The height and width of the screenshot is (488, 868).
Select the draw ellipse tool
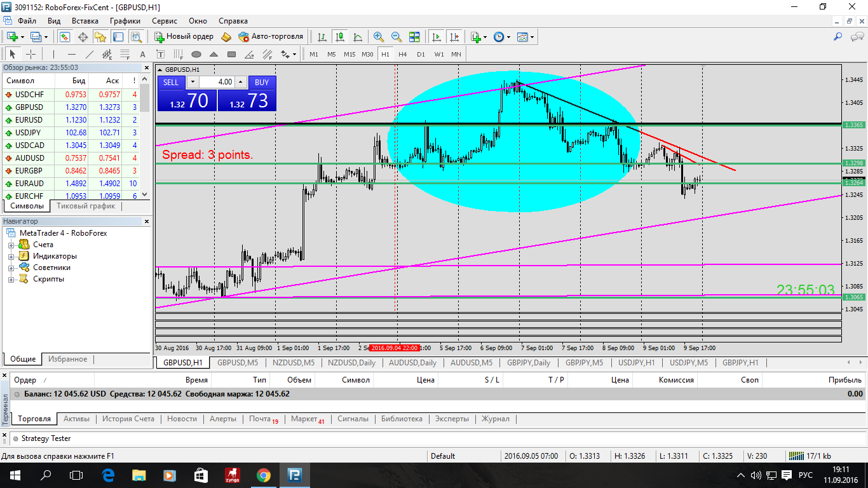pos(196,54)
